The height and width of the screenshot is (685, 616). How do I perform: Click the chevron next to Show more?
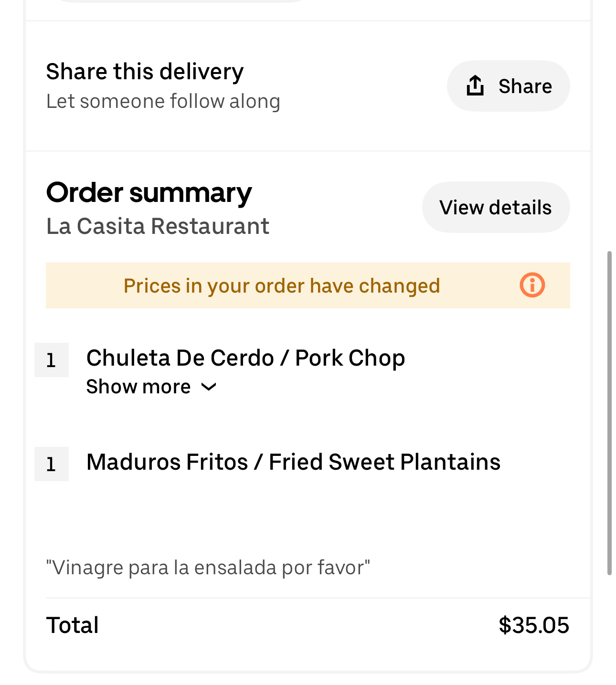click(x=209, y=387)
